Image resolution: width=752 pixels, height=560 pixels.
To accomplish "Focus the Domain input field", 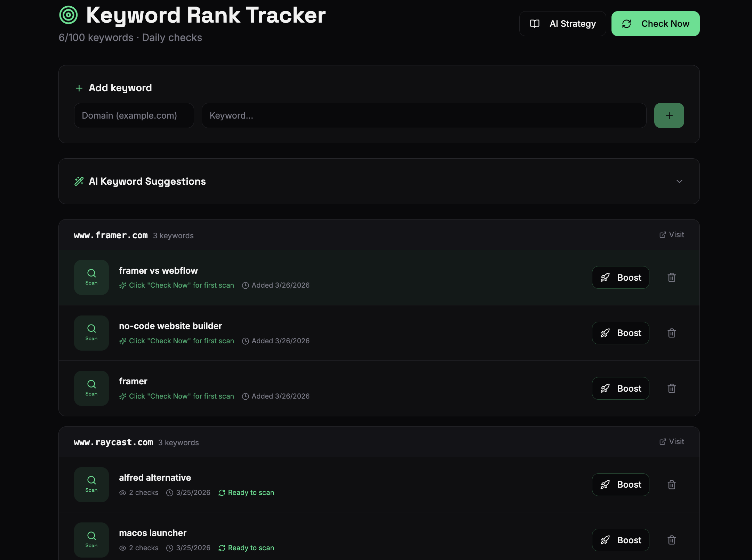I will (134, 115).
